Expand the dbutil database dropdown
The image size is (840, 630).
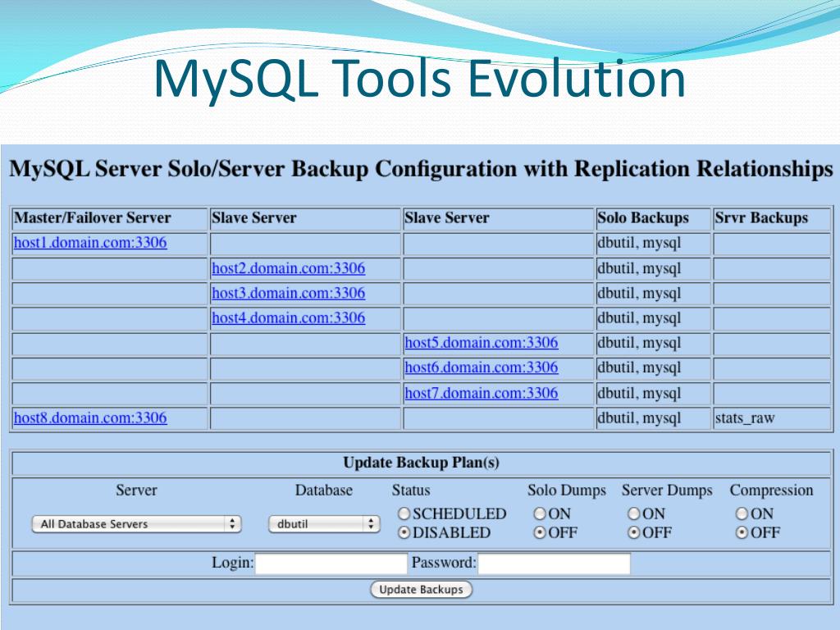(x=324, y=524)
